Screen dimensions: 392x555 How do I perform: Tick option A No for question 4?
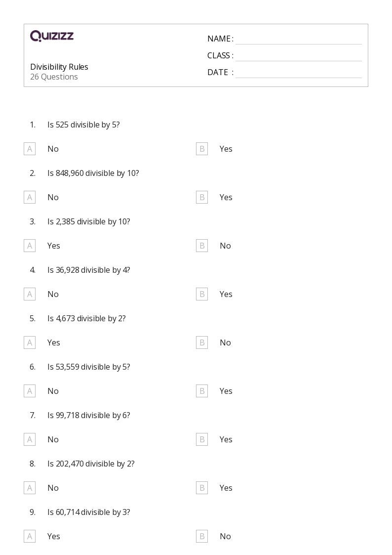30,294
